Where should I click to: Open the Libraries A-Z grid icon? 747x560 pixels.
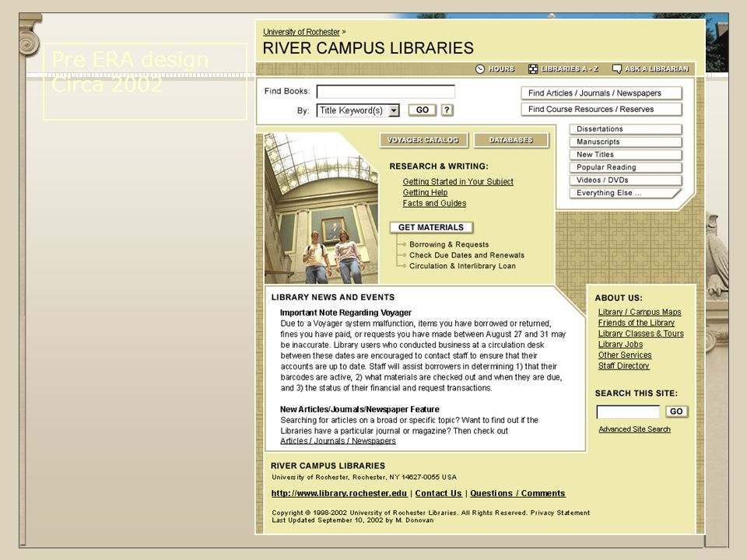point(532,69)
